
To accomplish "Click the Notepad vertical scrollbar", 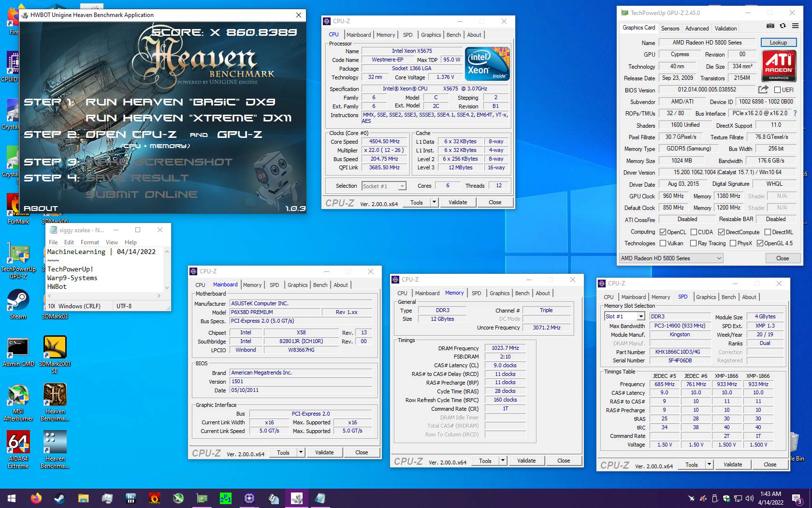I will pyautogui.click(x=167, y=269).
